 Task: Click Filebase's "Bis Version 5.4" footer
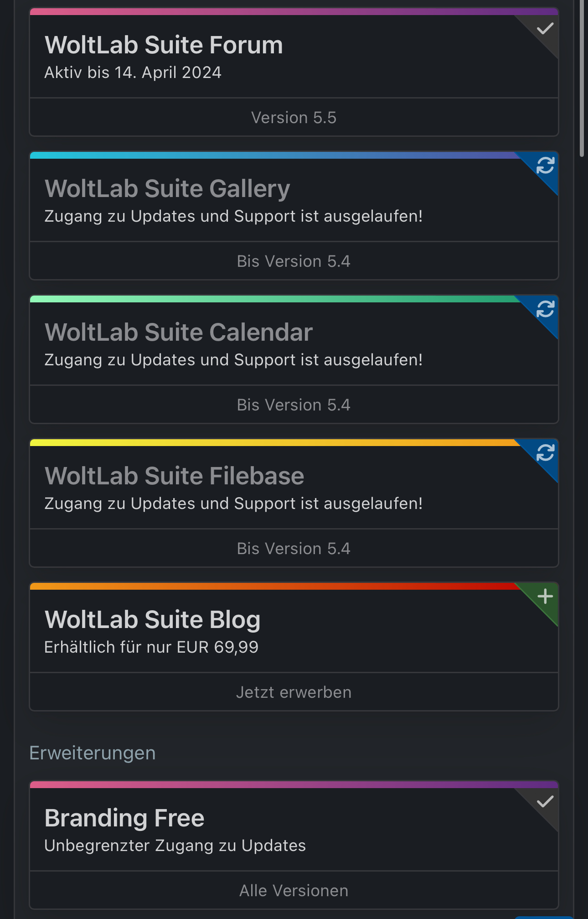coord(294,549)
